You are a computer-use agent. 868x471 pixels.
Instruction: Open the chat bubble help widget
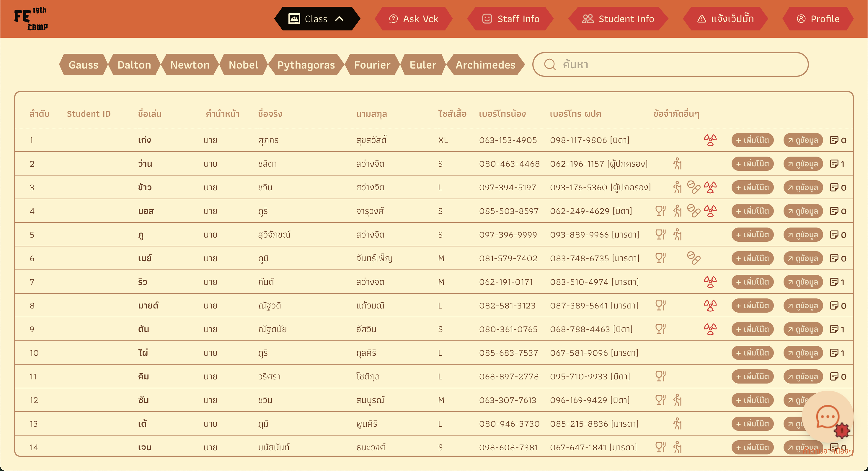(827, 417)
